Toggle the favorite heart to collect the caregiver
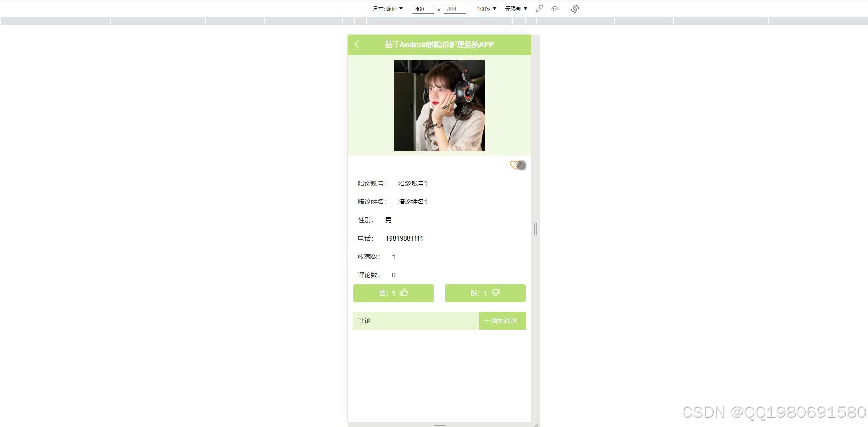The height and width of the screenshot is (427, 868). 515,165
